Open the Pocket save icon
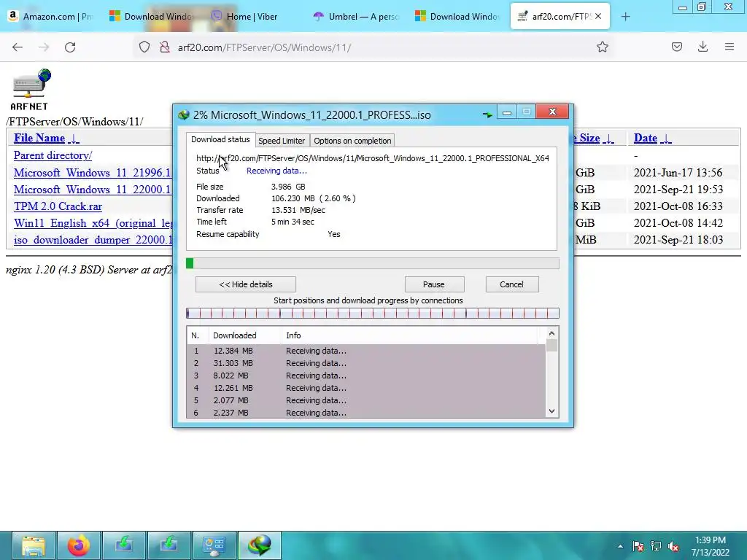The height and width of the screenshot is (560, 747). click(x=676, y=47)
